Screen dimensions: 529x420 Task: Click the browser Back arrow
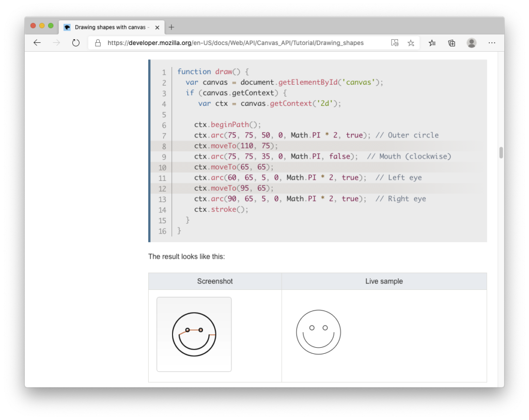[x=37, y=43]
